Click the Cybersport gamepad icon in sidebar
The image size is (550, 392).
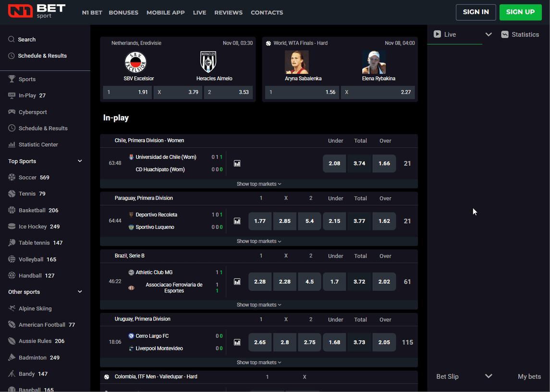pos(12,112)
